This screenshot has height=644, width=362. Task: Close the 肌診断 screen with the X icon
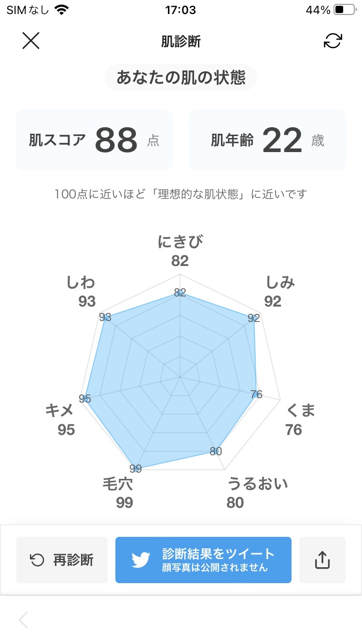pyautogui.click(x=31, y=41)
